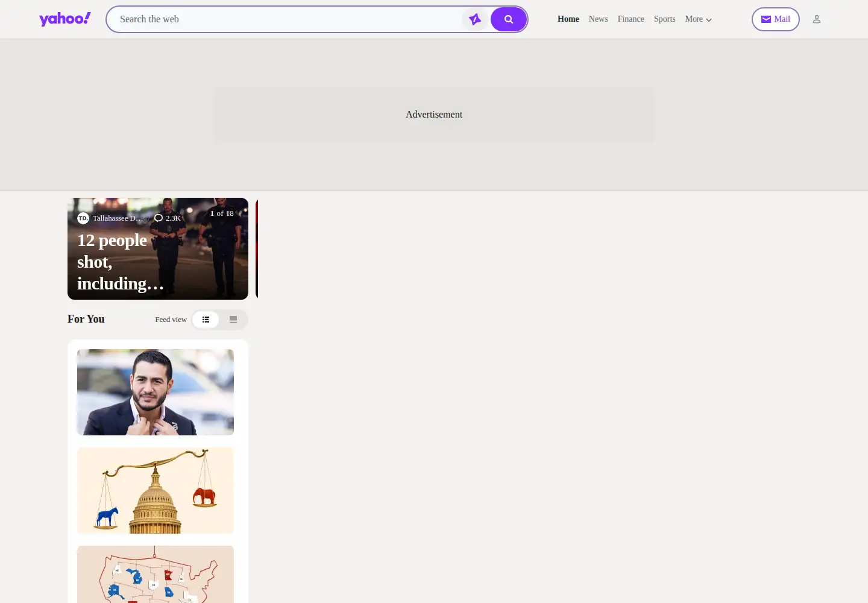Go to the Home tab
This screenshot has height=603, width=868.
[568, 19]
